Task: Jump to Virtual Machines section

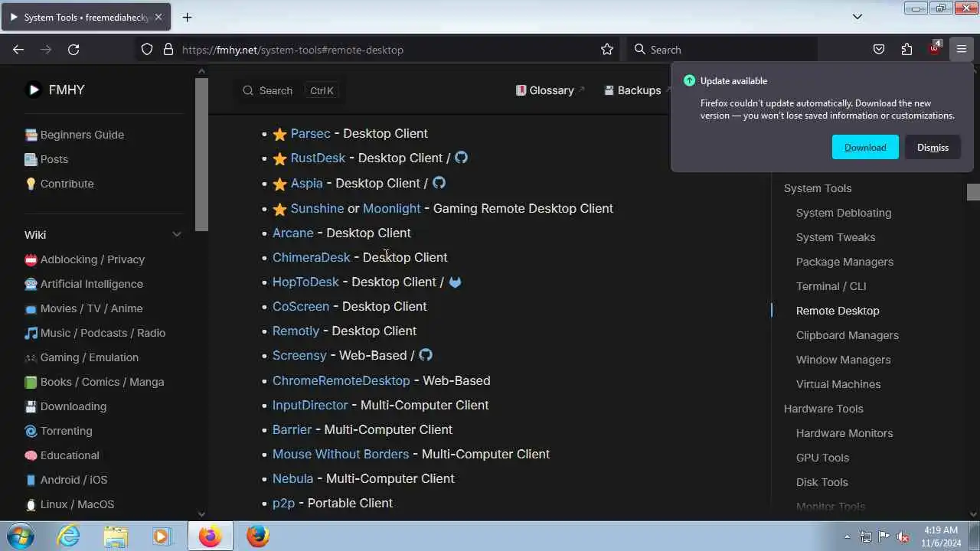Action: (x=838, y=384)
